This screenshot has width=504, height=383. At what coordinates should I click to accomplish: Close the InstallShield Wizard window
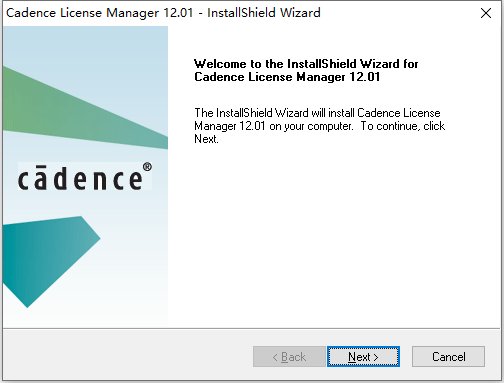pyautogui.click(x=486, y=13)
